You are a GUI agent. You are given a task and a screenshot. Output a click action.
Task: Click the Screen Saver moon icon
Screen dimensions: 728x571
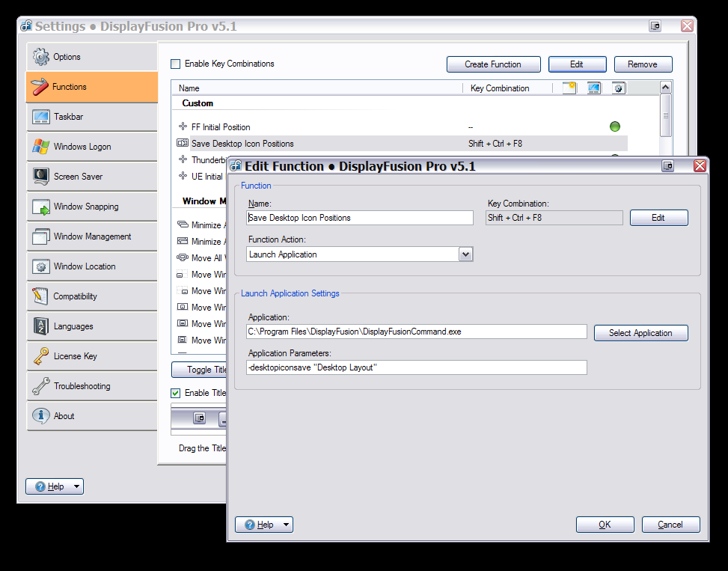(40, 177)
